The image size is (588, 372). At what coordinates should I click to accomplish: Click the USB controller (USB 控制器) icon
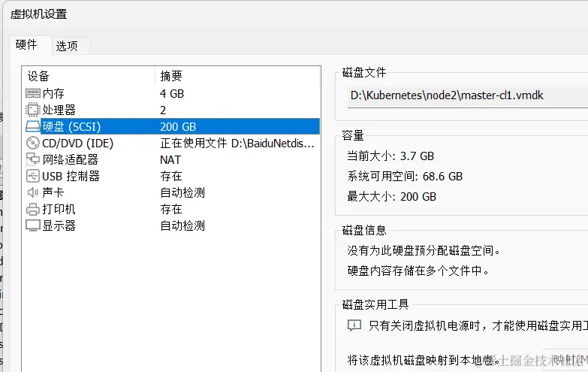click(32, 176)
